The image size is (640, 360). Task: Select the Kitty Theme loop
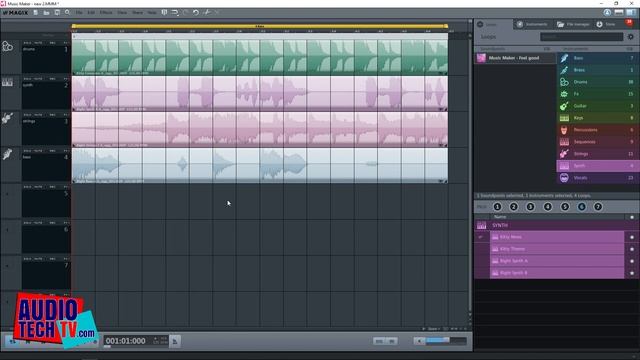click(557, 249)
